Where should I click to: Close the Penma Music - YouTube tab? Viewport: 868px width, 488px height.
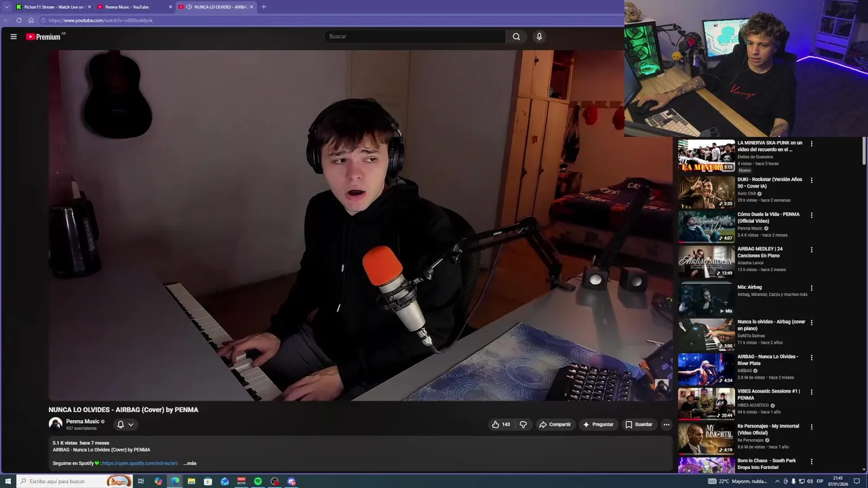[x=170, y=7]
